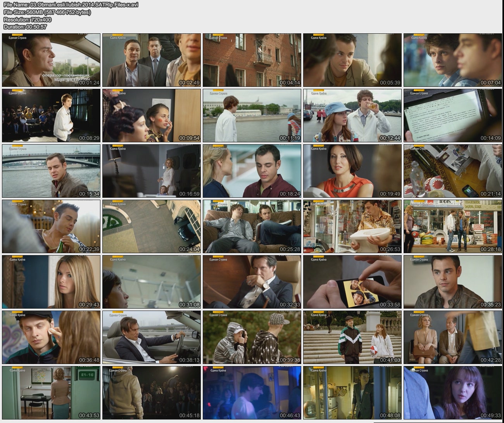The image size is (504, 423).
Task: Open the woman in orange dress thumbnail at 00:19:49
Action: pyautogui.click(x=352, y=171)
